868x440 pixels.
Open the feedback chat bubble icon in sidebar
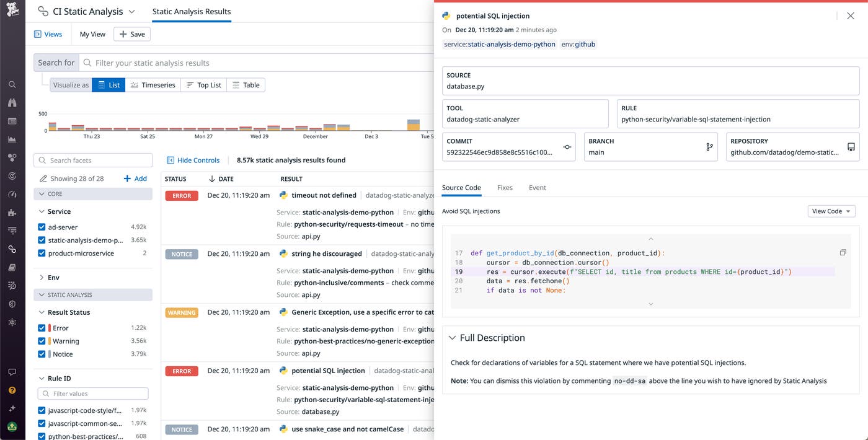coord(12,372)
